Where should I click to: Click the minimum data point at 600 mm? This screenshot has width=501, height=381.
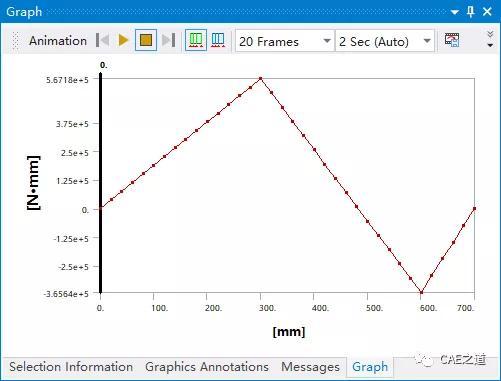coord(421,292)
